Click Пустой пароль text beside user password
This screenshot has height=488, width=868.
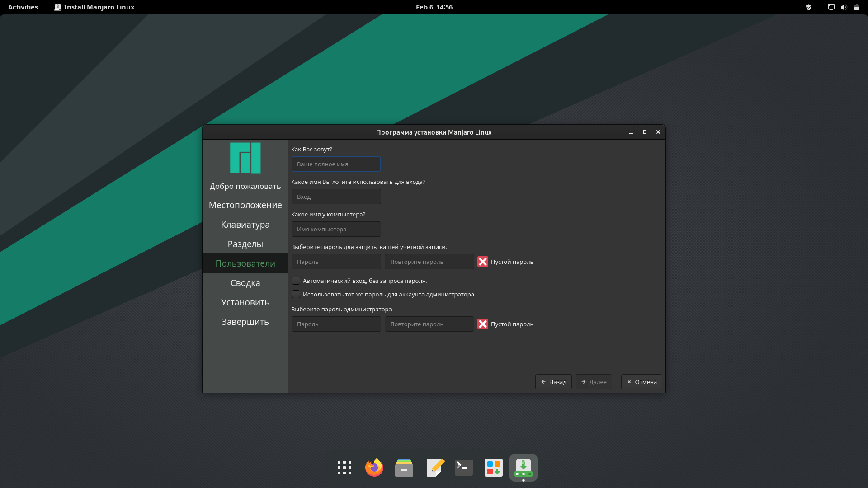pyautogui.click(x=512, y=262)
